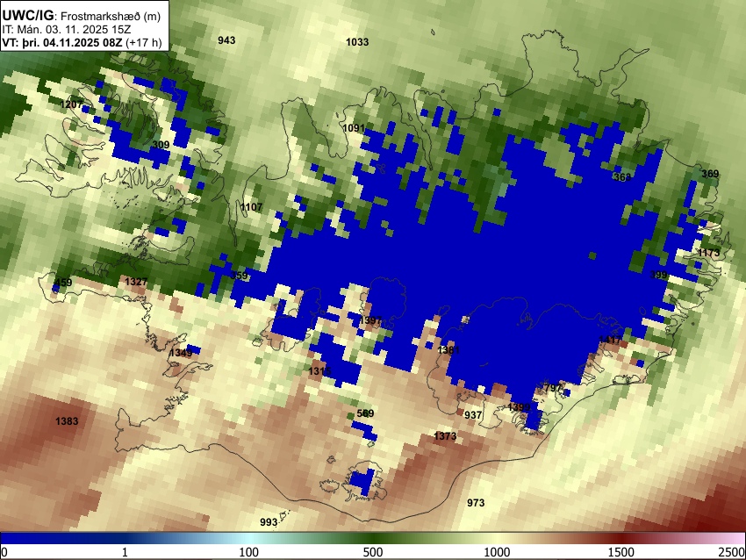This screenshot has width=746, height=560.
Task: Click the VT: þri. 04.11.2025 08Z line
Action: [x=82, y=42]
